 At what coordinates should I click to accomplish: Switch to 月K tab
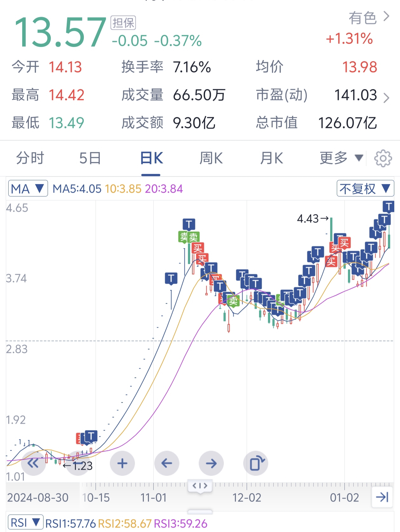(271, 158)
